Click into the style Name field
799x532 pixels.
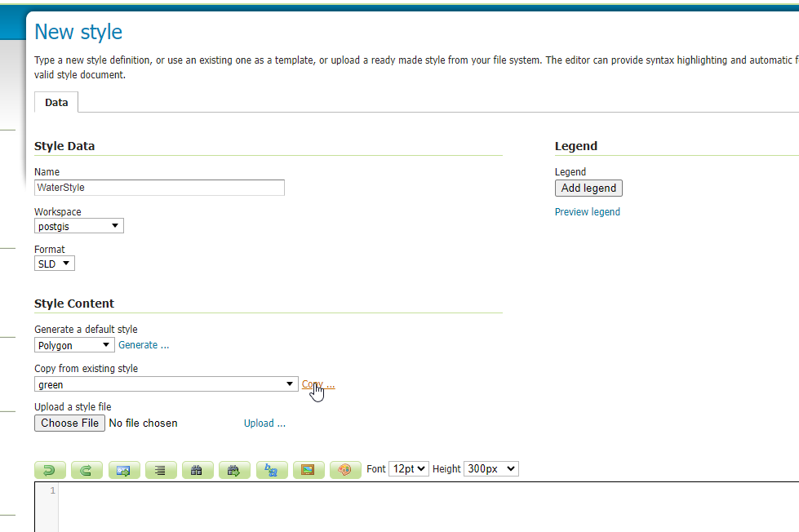159,188
